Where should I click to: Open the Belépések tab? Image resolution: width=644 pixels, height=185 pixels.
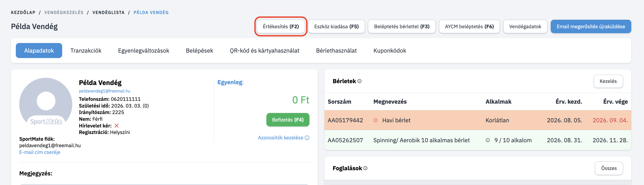pyautogui.click(x=200, y=51)
